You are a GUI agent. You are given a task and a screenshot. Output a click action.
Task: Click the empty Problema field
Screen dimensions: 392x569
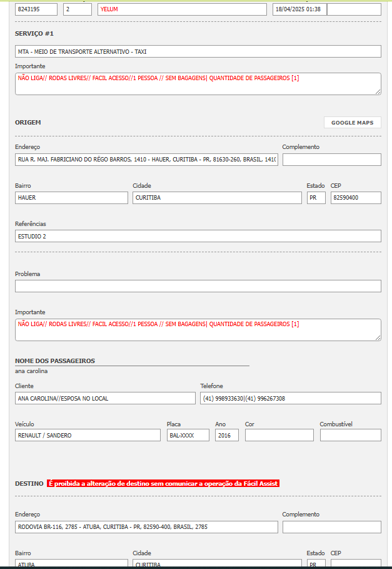coord(198,286)
